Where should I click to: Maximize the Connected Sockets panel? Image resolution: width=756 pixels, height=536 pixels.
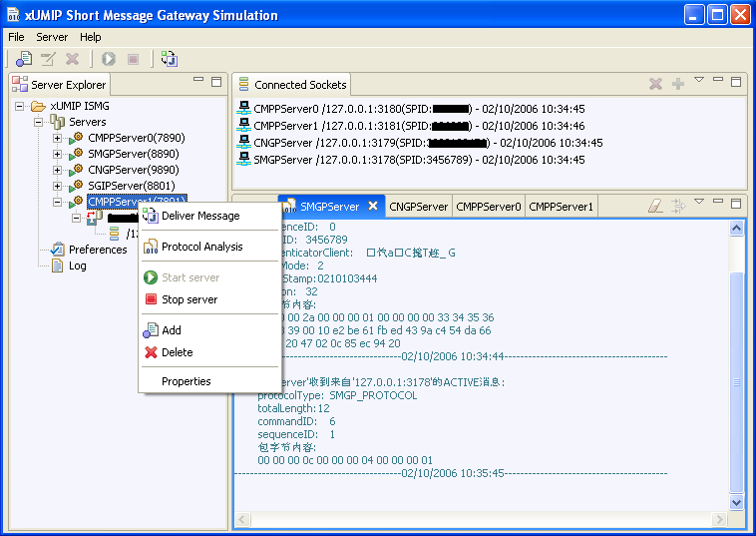(736, 82)
